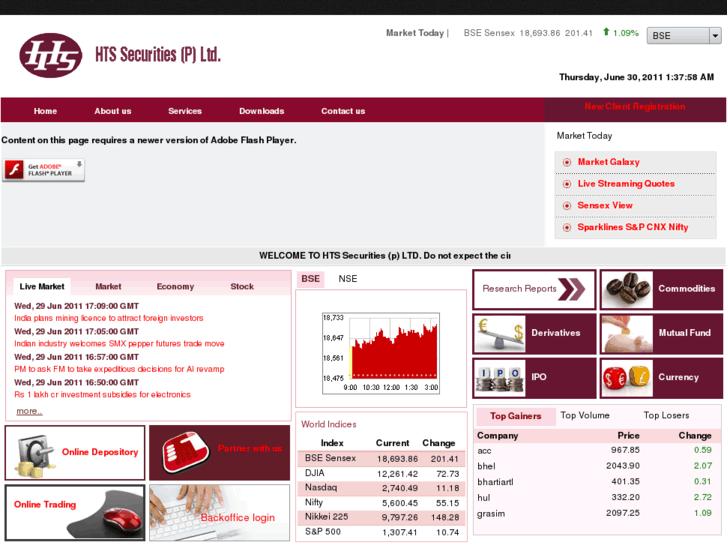Open the Research Reports section
Viewport: 727px width, 545px height.
[534, 290]
